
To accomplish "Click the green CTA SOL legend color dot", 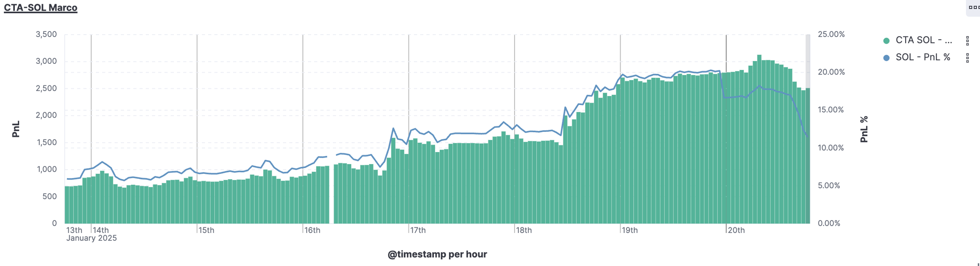I will click(886, 41).
